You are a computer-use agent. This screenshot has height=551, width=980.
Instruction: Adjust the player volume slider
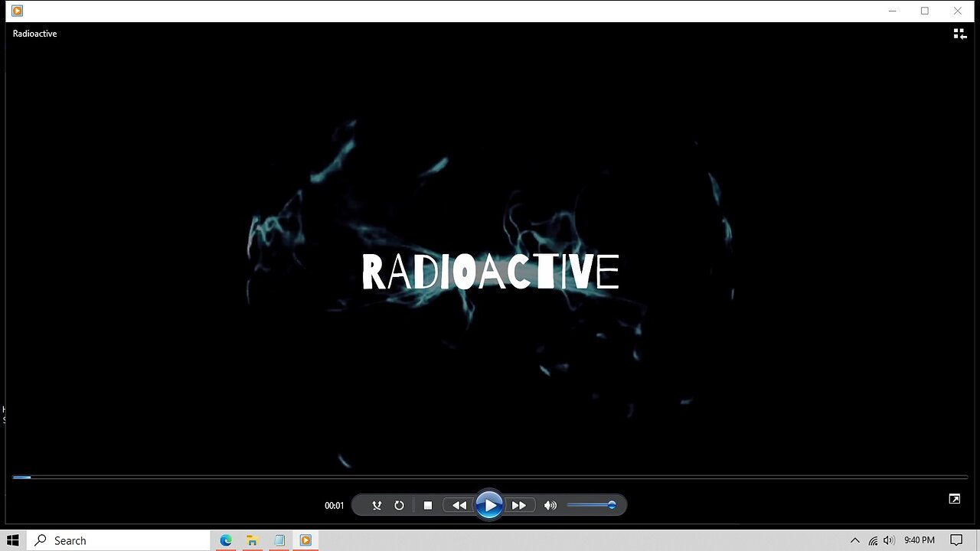coord(591,505)
